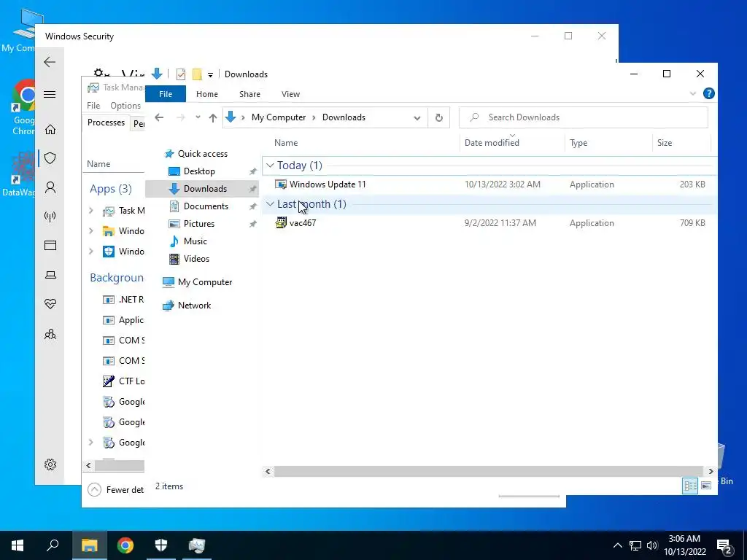The height and width of the screenshot is (560, 747).
Task: Open Task Manager File menu
Action: 93,106
